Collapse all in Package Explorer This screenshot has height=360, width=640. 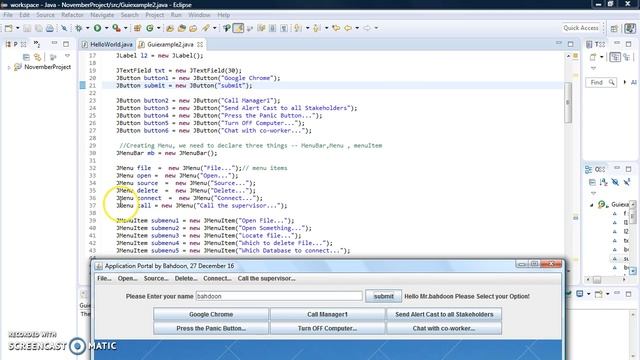(26, 57)
